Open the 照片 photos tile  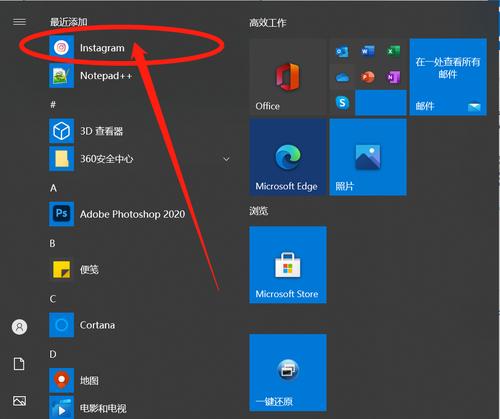(368, 157)
